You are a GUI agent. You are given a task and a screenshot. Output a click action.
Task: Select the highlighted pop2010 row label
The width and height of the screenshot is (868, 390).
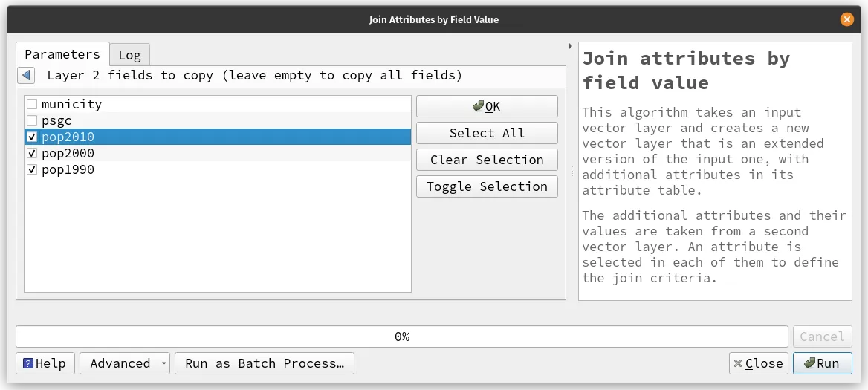(68, 137)
